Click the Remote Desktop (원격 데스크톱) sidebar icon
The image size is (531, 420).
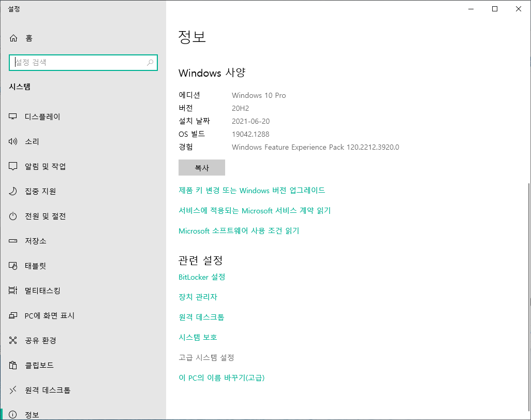pos(13,390)
